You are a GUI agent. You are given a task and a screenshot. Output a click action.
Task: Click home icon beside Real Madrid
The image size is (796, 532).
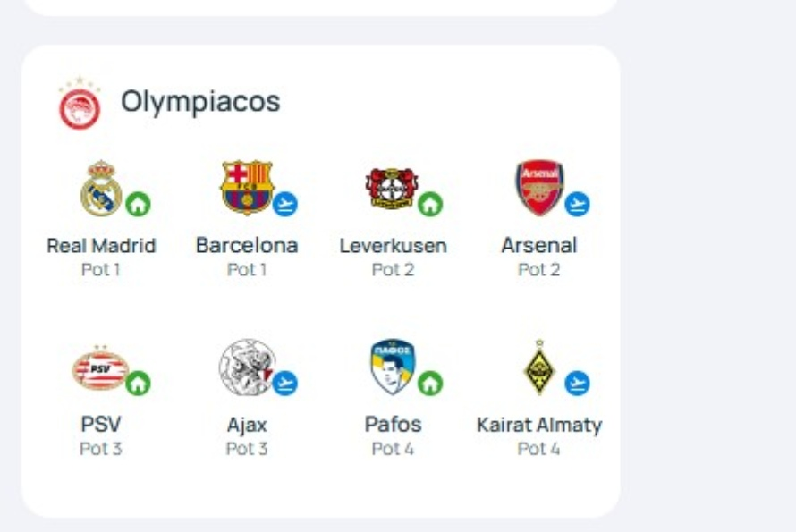pos(138,205)
